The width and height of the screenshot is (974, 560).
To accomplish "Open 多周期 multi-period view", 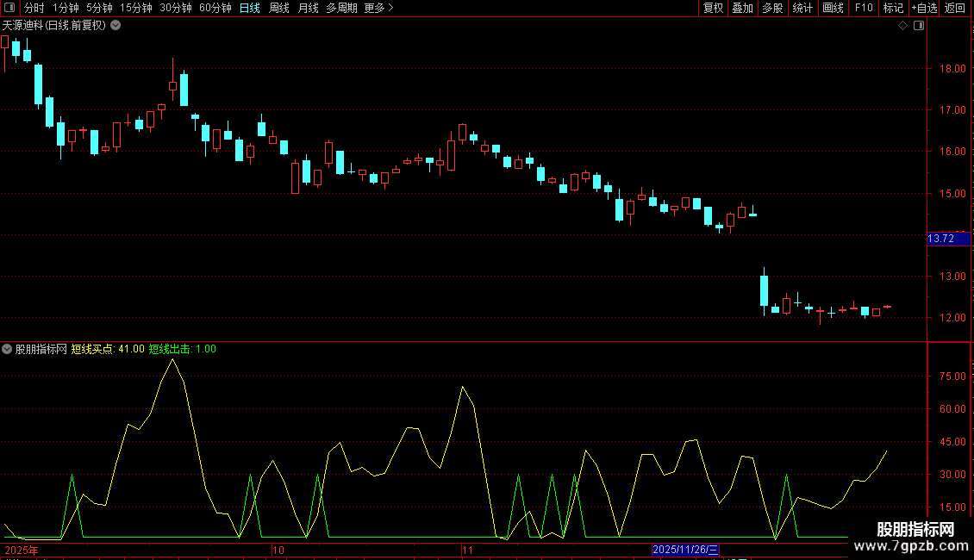I will click(341, 8).
